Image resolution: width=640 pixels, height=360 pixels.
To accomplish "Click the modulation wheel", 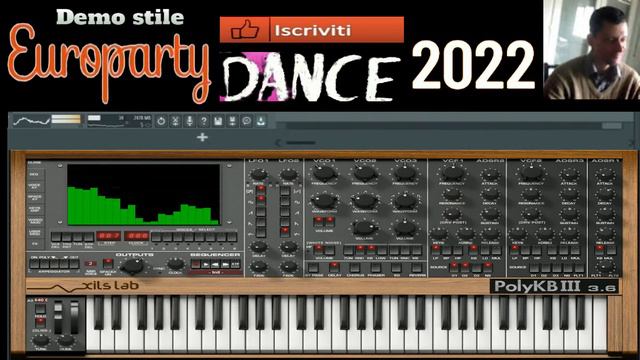I will point(74,317).
